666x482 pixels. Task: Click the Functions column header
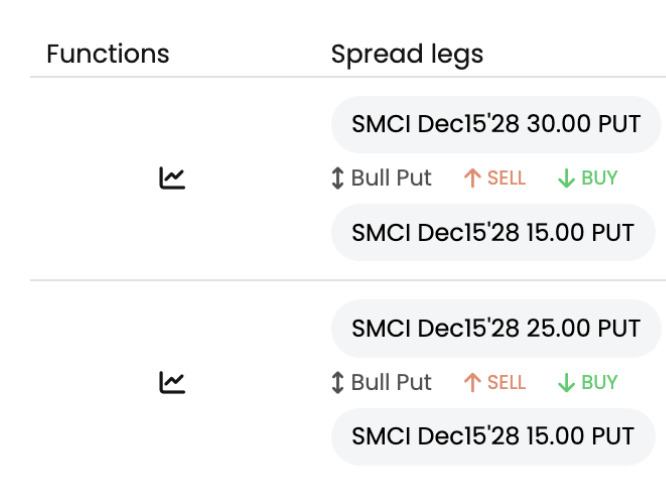point(108,54)
